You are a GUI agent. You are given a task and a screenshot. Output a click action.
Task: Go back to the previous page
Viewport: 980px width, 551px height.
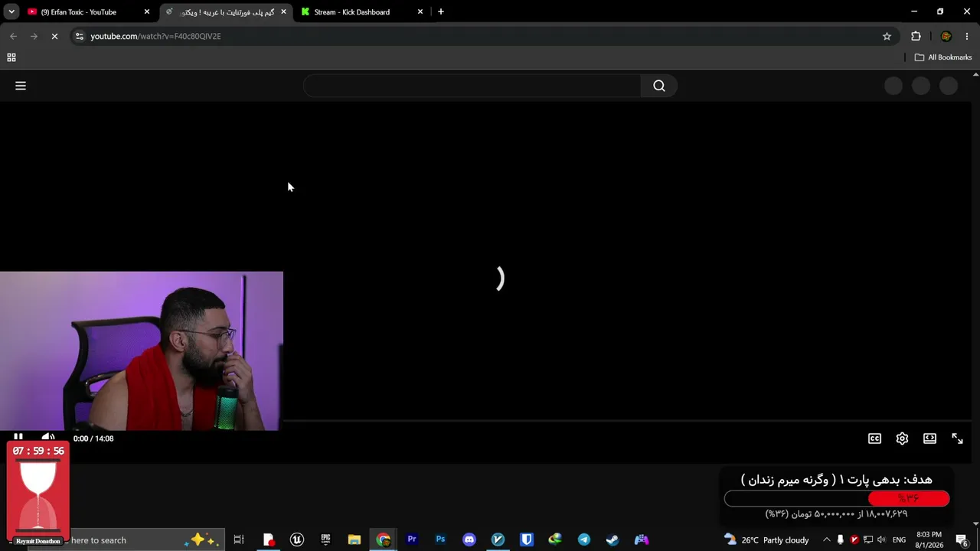point(13,36)
